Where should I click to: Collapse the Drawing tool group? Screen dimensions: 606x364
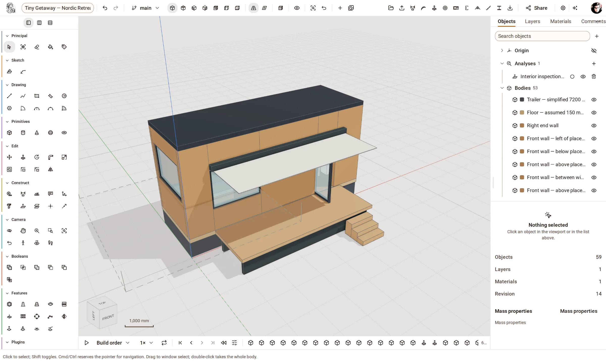7,85
